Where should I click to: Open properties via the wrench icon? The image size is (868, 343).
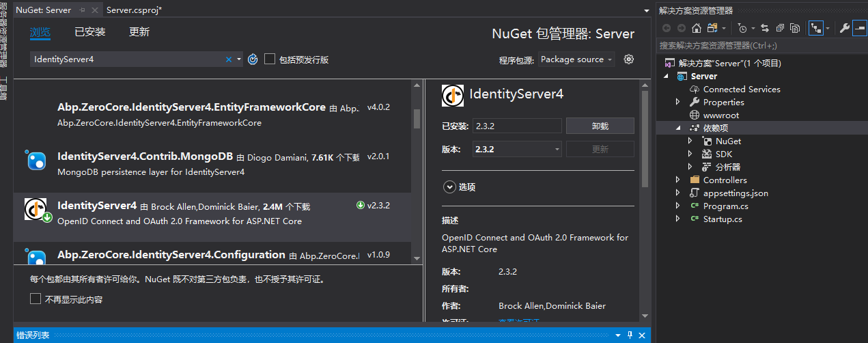click(x=844, y=28)
